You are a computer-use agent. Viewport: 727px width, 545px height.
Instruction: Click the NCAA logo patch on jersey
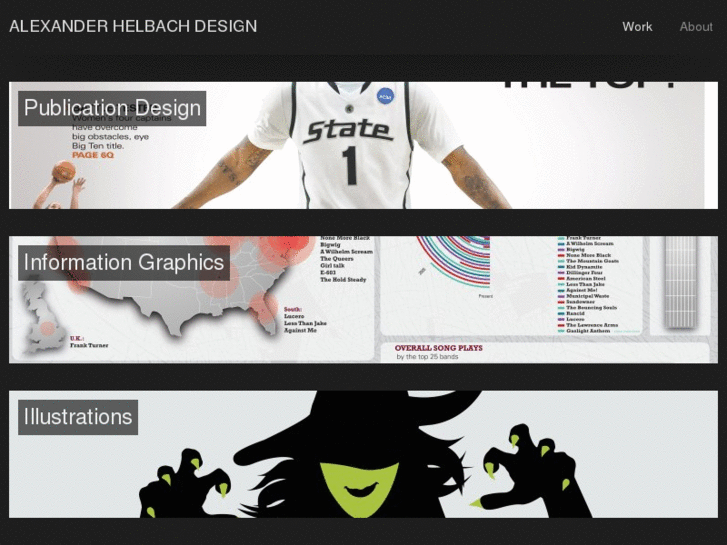click(x=385, y=96)
